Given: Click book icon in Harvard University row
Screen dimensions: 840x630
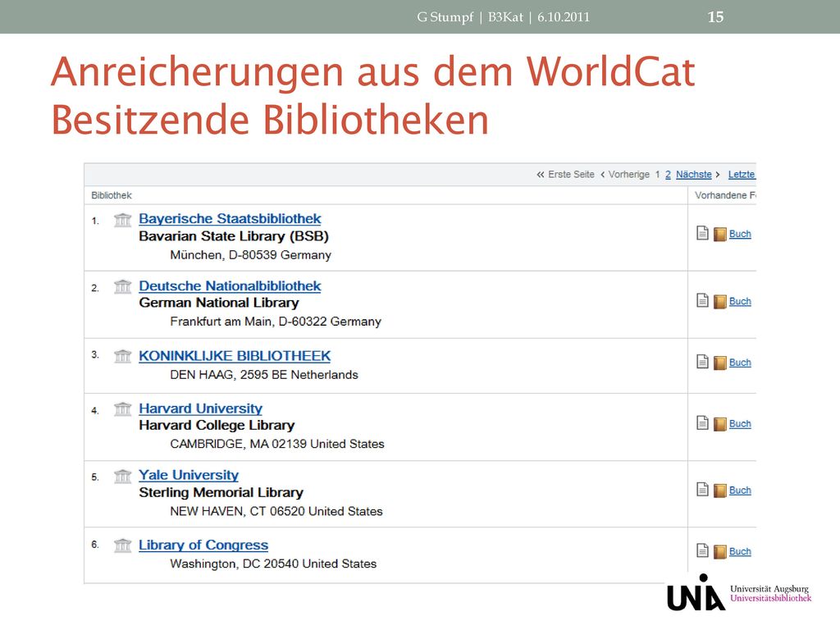Looking at the screenshot, I should 720,424.
